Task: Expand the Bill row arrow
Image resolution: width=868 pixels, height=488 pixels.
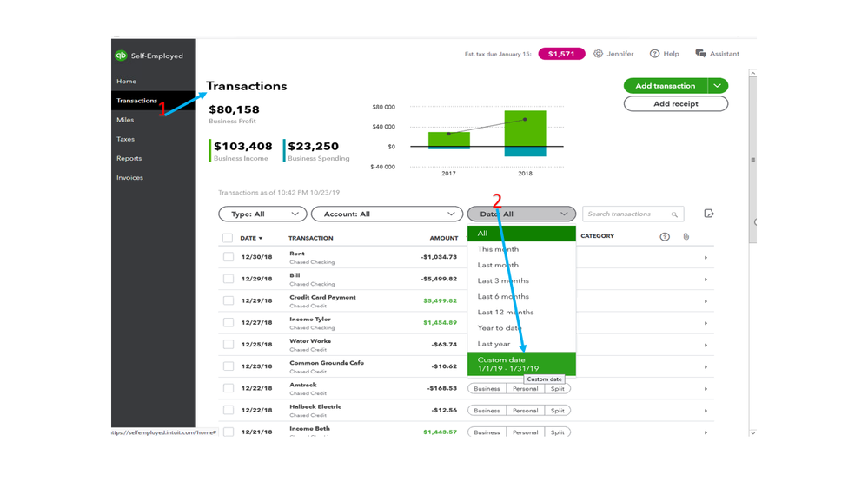Action: [x=706, y=280]
